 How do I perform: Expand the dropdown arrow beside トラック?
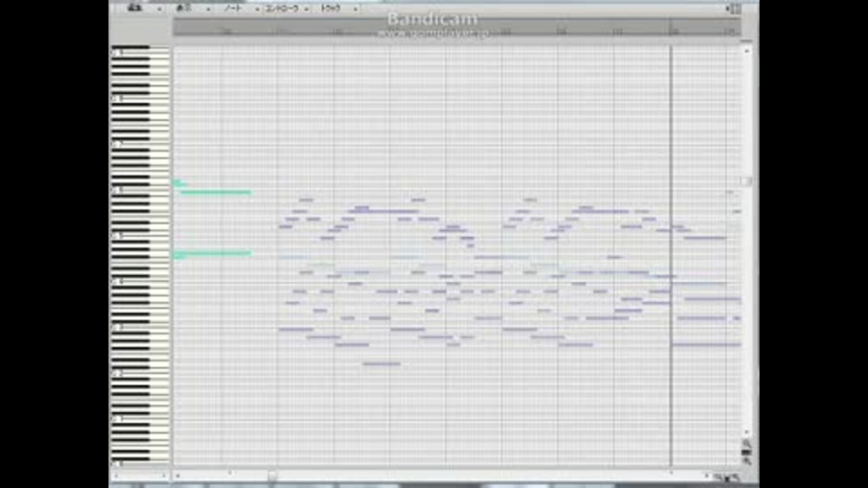coord(355,9)
